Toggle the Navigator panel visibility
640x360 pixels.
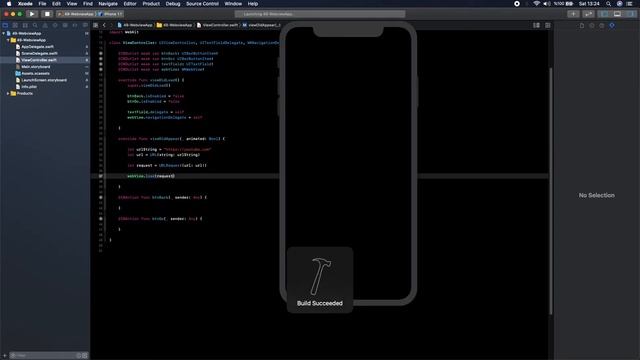pyautogui.click(x=604, y=14)
